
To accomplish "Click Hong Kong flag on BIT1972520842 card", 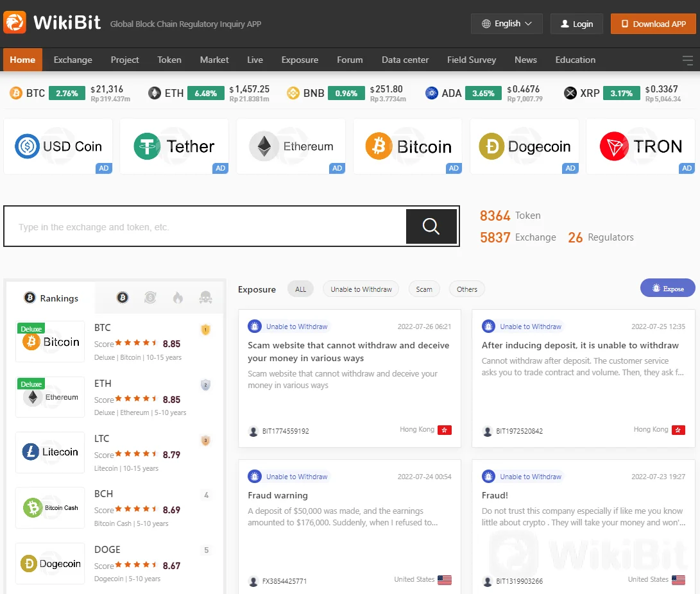I will coord(678,430).
